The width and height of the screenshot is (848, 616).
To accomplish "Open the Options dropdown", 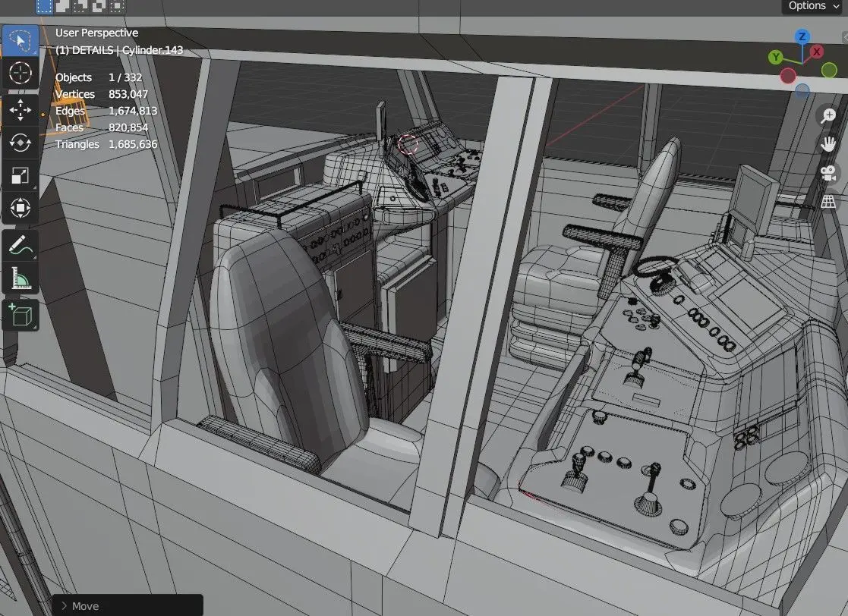I will pos(813,6).
